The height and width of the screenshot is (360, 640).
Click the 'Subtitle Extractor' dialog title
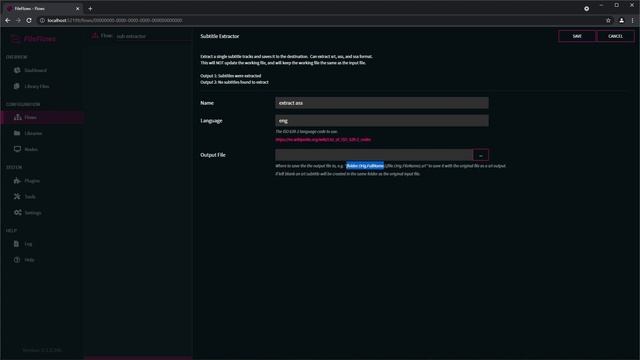pyautogui.click(x=220, y=36)
